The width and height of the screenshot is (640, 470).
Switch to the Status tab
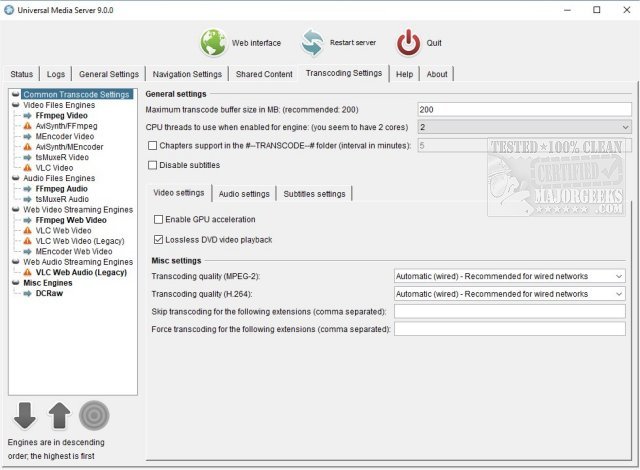click(x=22, y=74)
